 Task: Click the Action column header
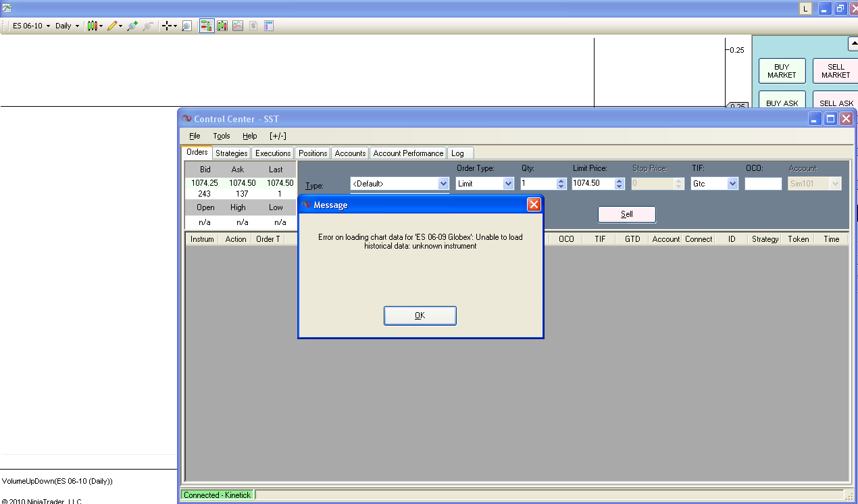pos(236,239)
